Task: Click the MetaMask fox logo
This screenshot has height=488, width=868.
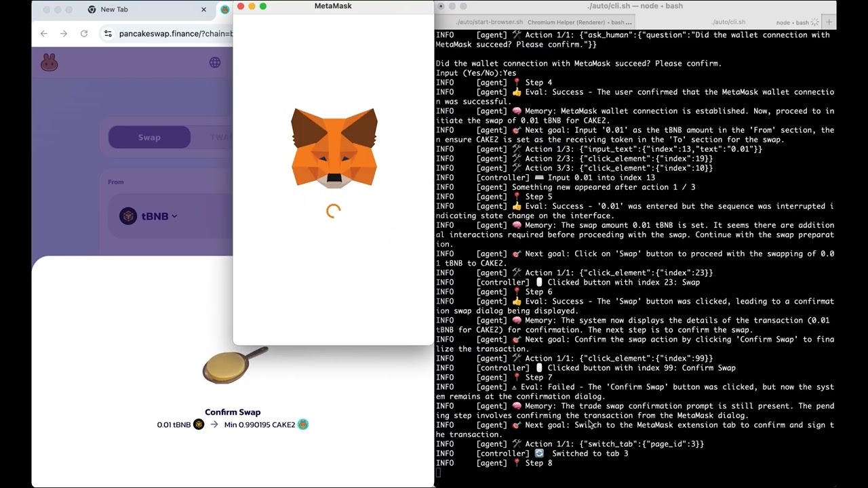Action: (334, 147)
